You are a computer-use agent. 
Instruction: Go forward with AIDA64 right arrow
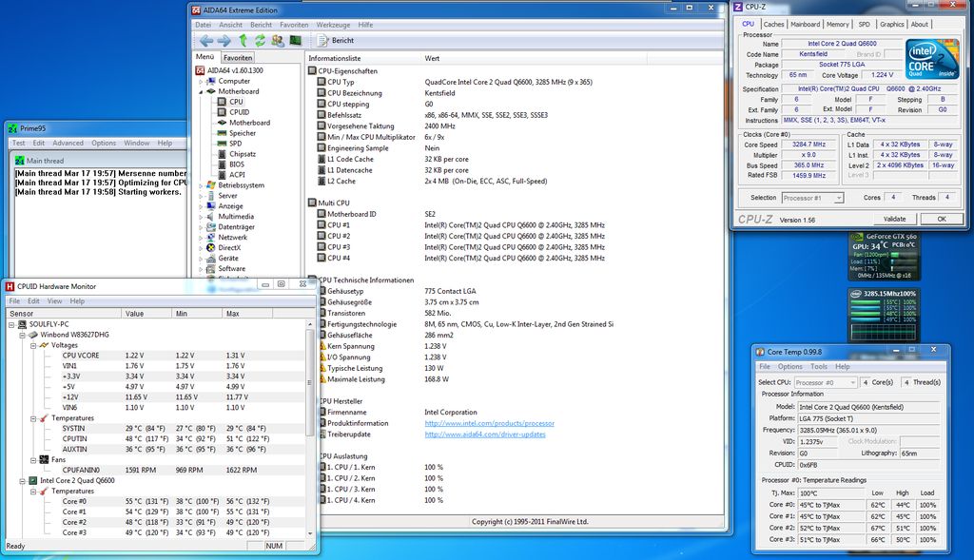(224, 40)
